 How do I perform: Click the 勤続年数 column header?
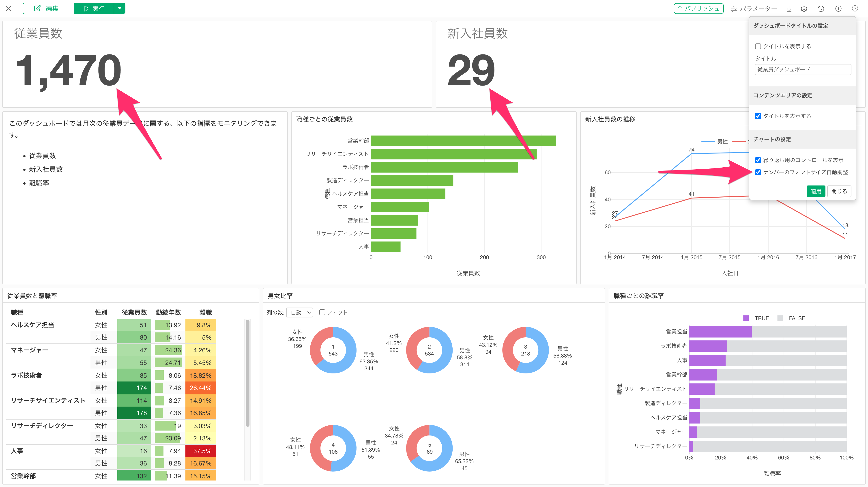pos(168,312)
